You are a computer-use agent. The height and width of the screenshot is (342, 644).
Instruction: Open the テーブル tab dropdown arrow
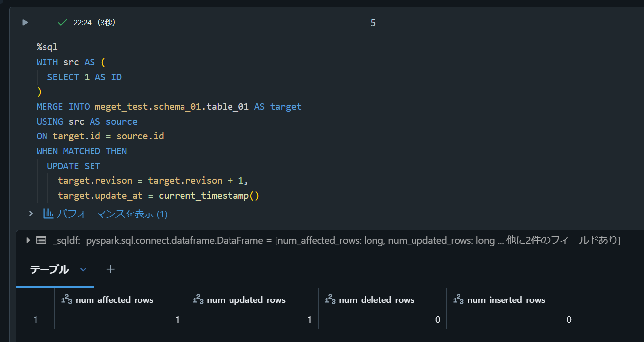point(83,269)
